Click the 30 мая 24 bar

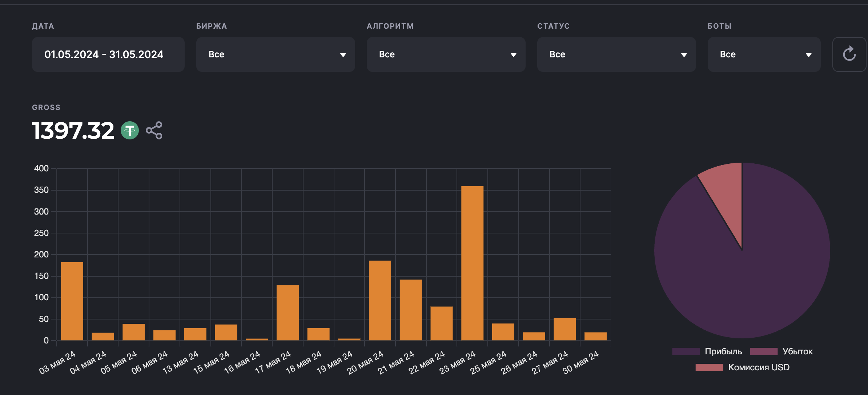coord(595,337)
